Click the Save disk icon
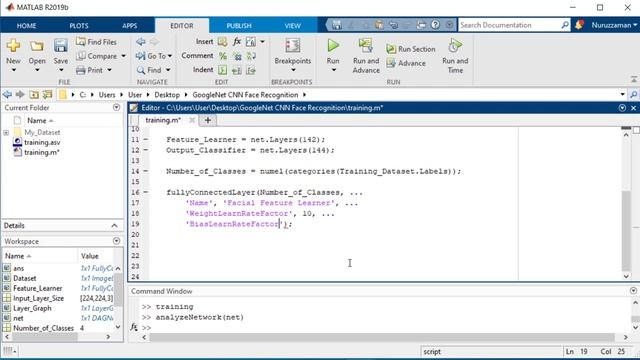This screenshot has width=640, height=360. point(60,46)
